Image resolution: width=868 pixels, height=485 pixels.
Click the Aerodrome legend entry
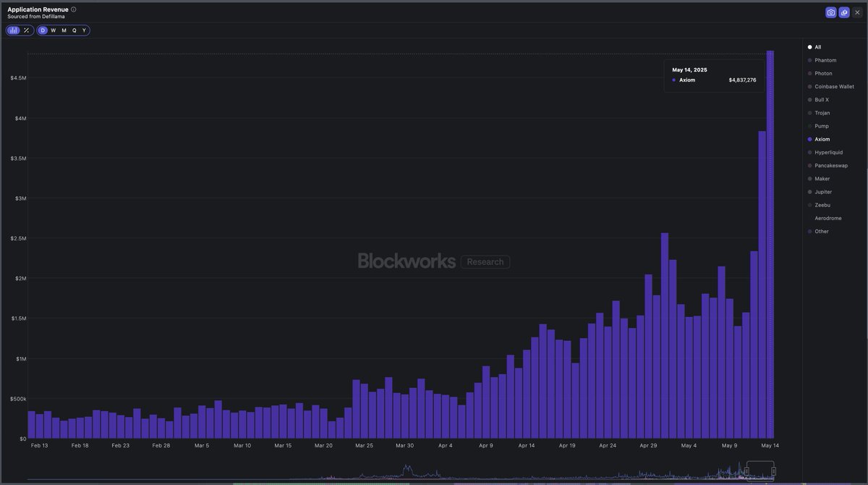[x=827, y=217]
